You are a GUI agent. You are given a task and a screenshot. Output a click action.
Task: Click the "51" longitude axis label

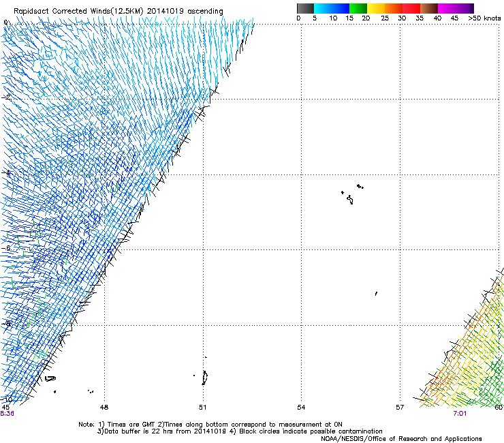tap(202, 408)
